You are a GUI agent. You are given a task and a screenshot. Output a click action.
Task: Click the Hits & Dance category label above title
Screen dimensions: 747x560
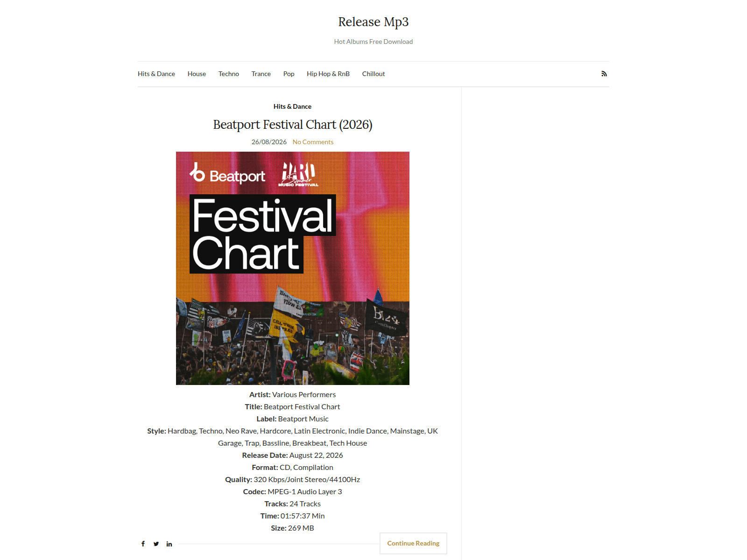(292, 106)
